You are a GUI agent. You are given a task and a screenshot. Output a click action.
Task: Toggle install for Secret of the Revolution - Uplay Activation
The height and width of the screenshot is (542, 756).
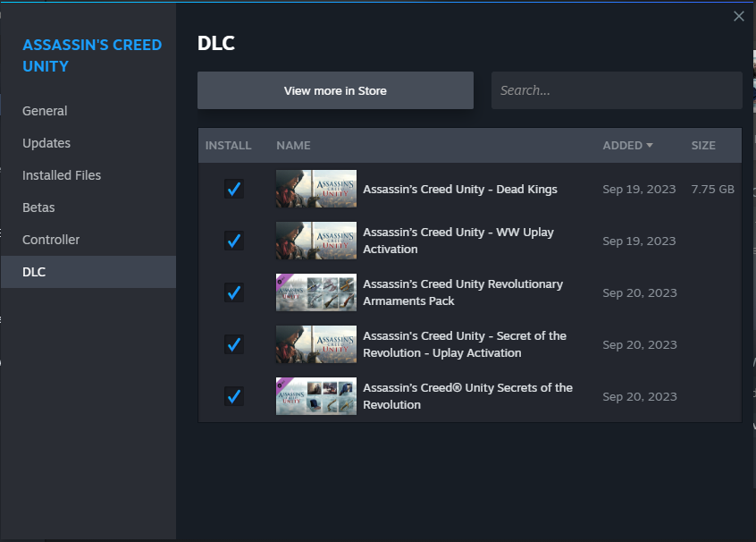[x=234, y=344]
